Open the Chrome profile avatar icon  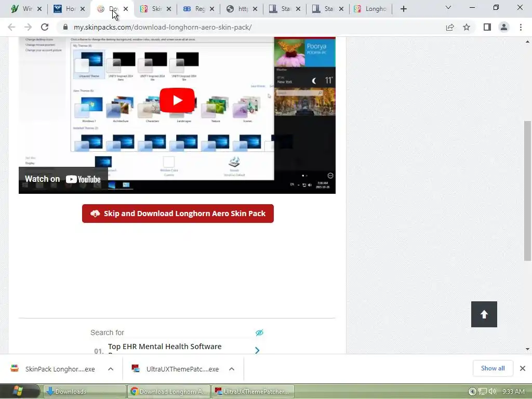[504, 27]
